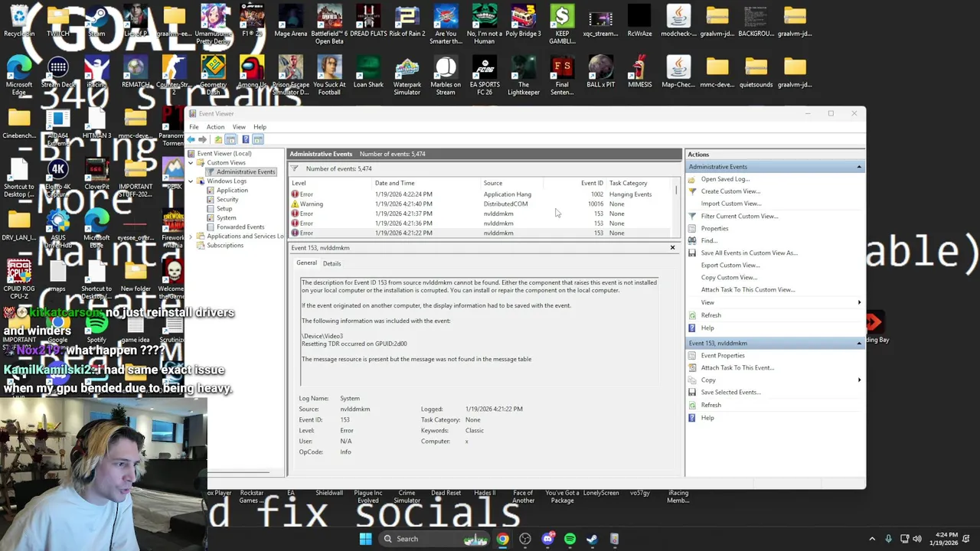Screen dimensions: 980x551
Task: Sort events by Date and Time column
Action: pos(426,183)
